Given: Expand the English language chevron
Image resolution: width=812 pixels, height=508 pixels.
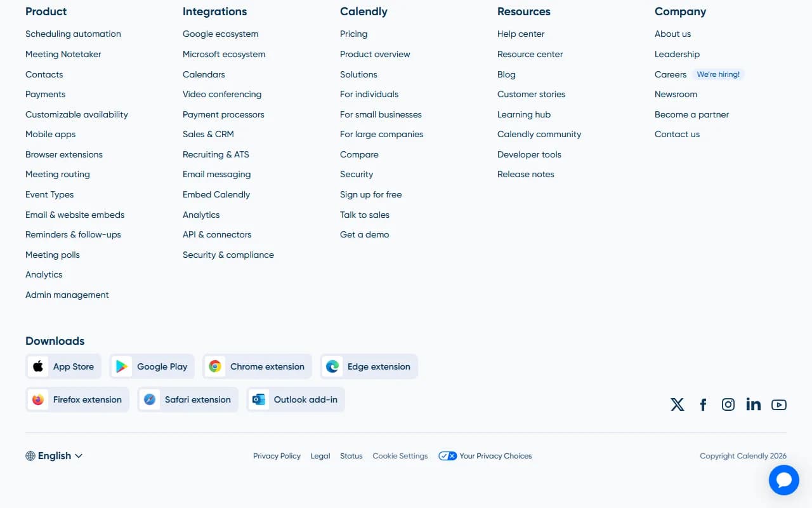Looking at the screenshot, I should click(79, 456).
